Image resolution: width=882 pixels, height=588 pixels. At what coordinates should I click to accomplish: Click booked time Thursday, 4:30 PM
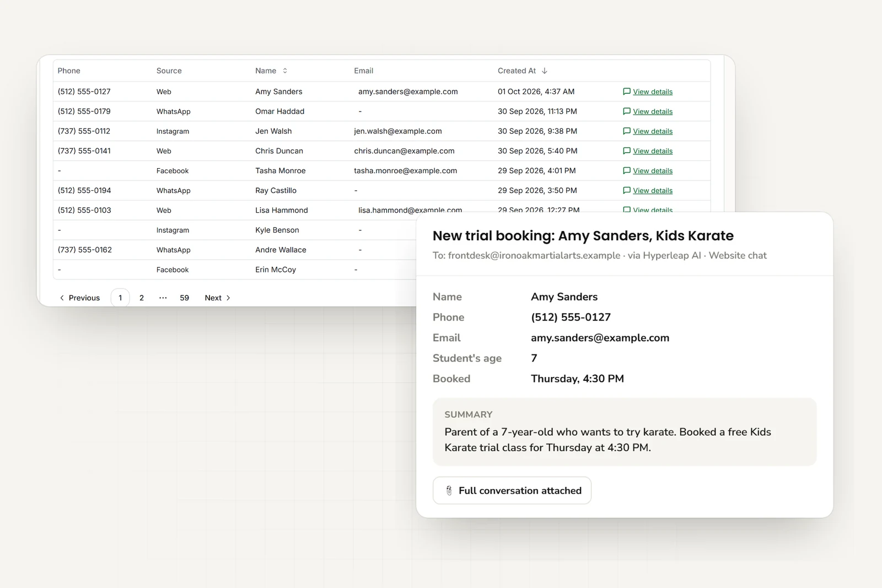[x=578, y=379]
